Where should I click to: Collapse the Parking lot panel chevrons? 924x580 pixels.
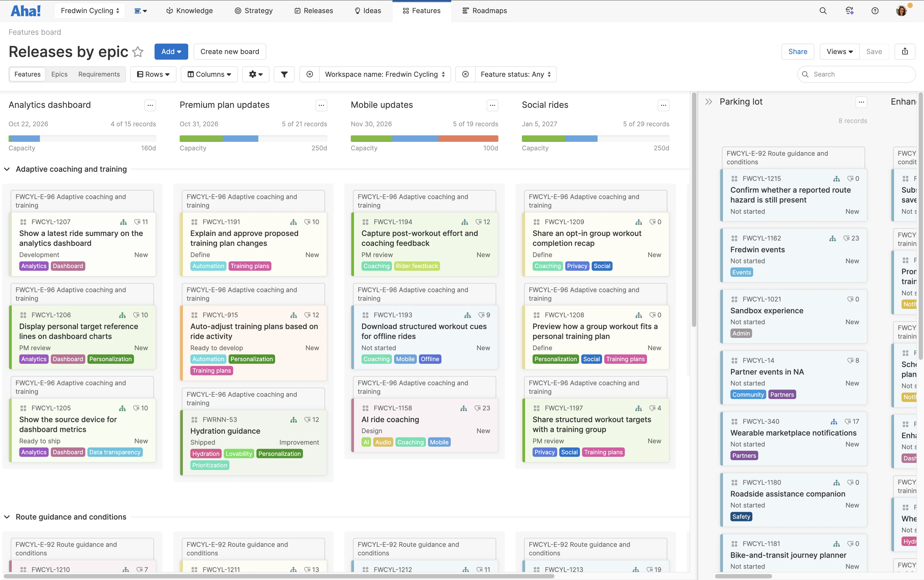pos(709,102)
